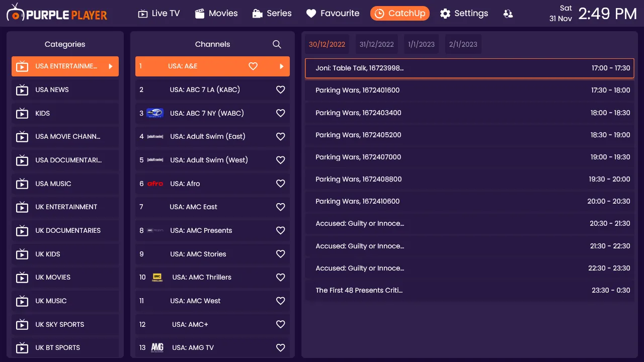Play Accused: Guilty or Innocent at 22:30 - 23:30
The height and width of the screenshot is (362, 644).
coord(469,268)
